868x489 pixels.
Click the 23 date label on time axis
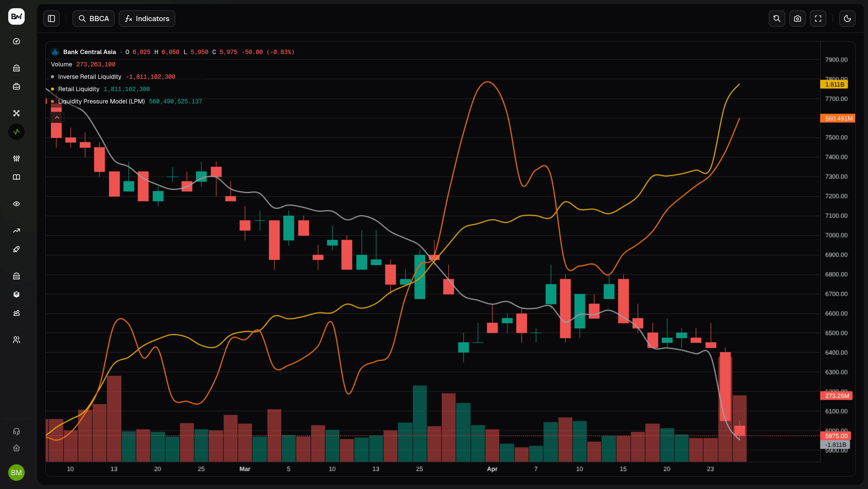point(710,469)
